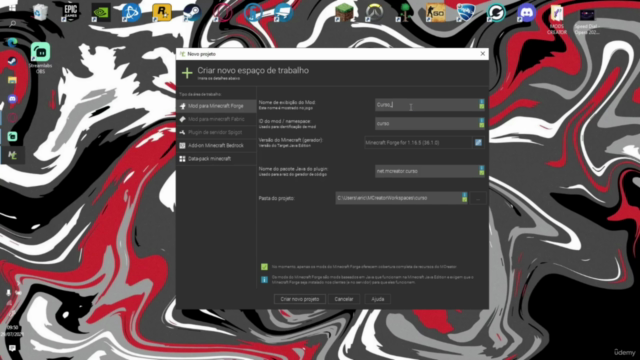This screenshot has width=640, height=360.
Task: Click taskbar search magnifier icon
Action: [12, 24]
